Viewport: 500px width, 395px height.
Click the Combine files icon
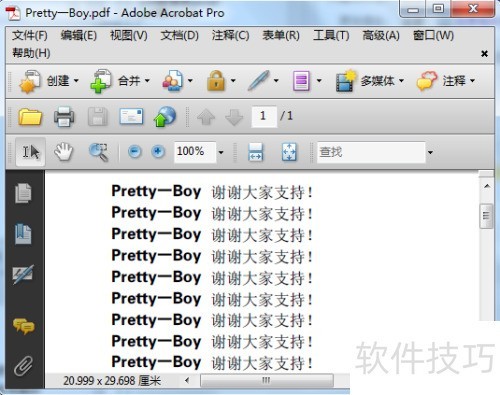101,81
